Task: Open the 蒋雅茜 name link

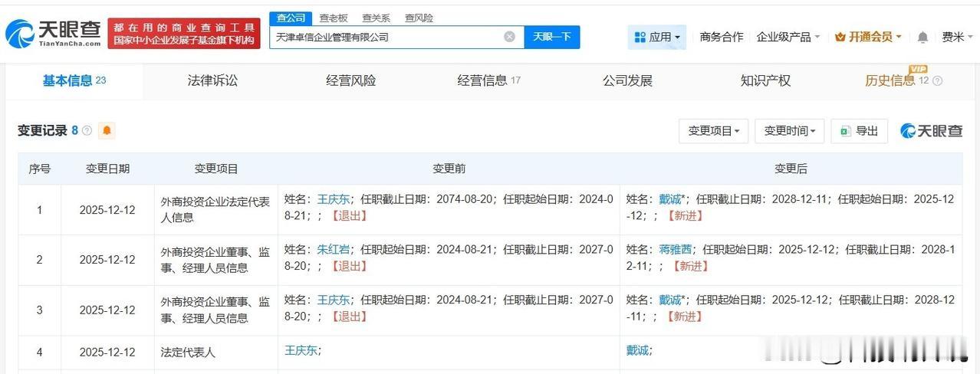Action: [x=676, y=249]
